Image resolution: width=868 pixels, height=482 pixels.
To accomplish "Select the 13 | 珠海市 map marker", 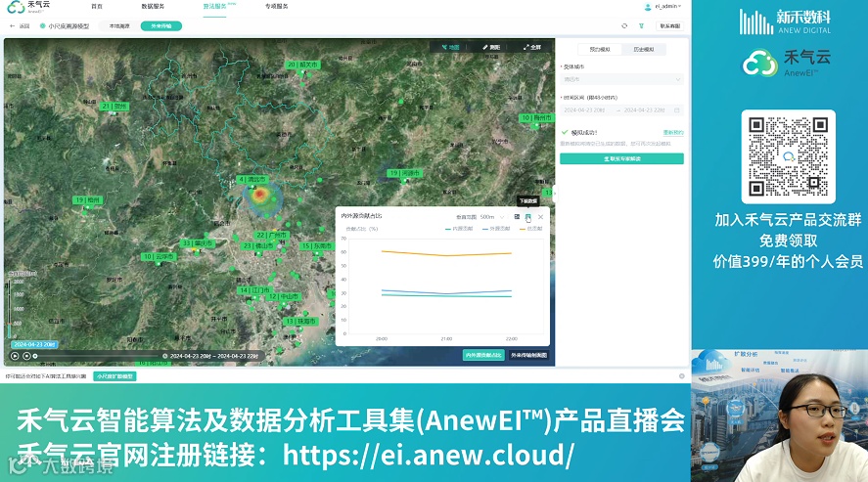I will click(300, 321).
